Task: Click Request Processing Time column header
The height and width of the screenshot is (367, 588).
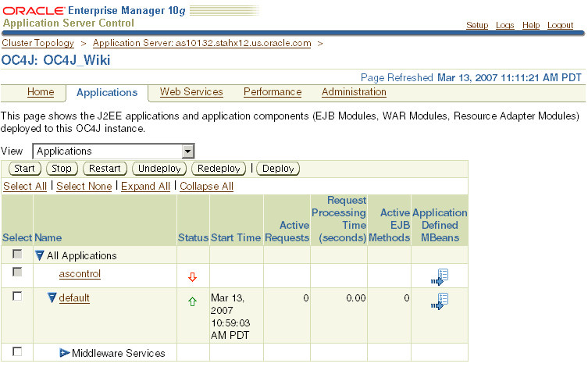Action: (339, 219)
